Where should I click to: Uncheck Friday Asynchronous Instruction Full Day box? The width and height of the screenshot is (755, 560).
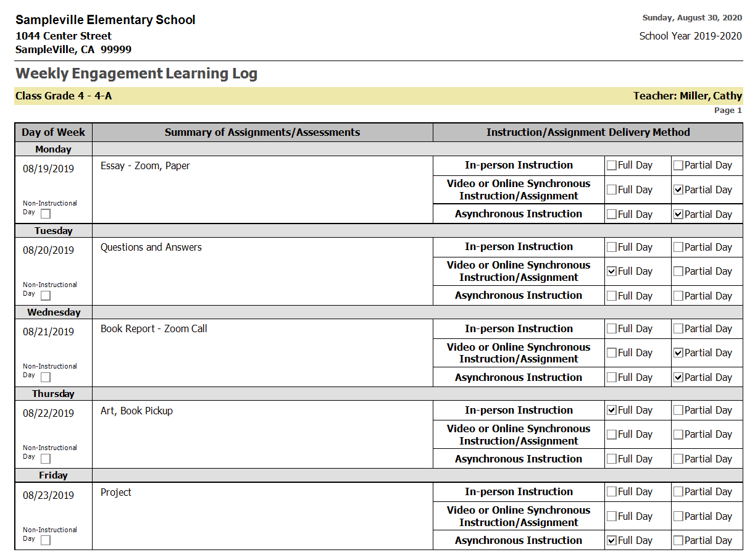612,541
